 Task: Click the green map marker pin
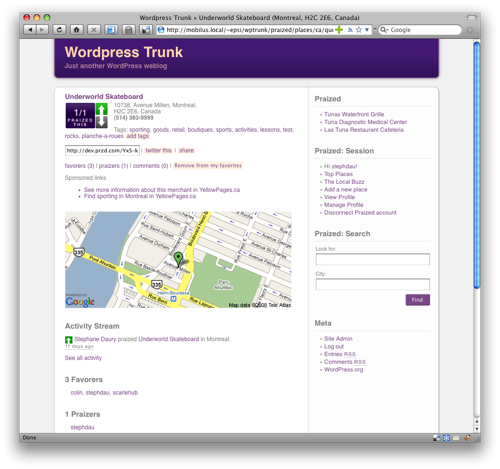178,258
